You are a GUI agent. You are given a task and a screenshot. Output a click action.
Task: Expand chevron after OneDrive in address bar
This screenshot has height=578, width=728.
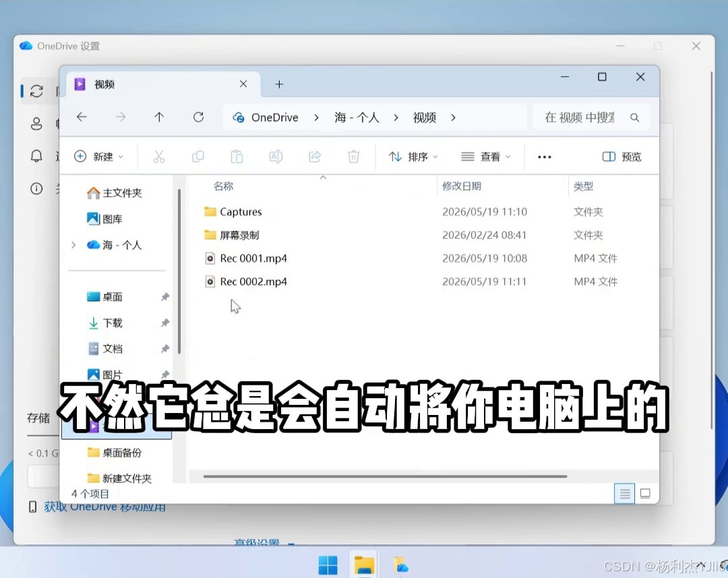click(x=316, y=118)
